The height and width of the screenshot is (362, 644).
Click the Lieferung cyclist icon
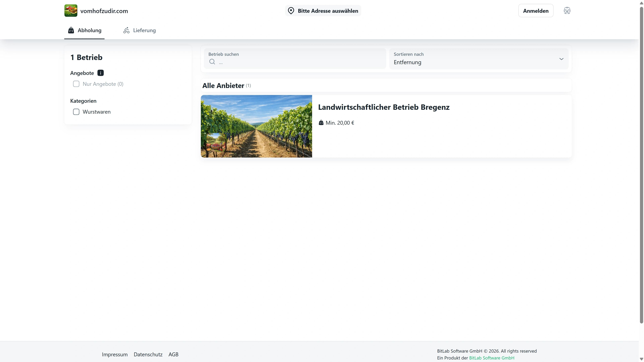[x=126, y=30]
